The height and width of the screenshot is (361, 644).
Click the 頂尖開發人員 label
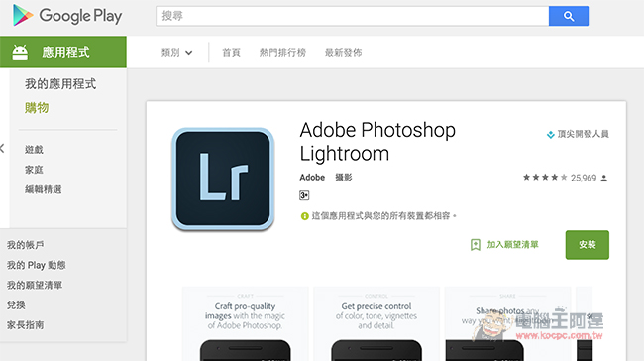click(x=583, y=134)
